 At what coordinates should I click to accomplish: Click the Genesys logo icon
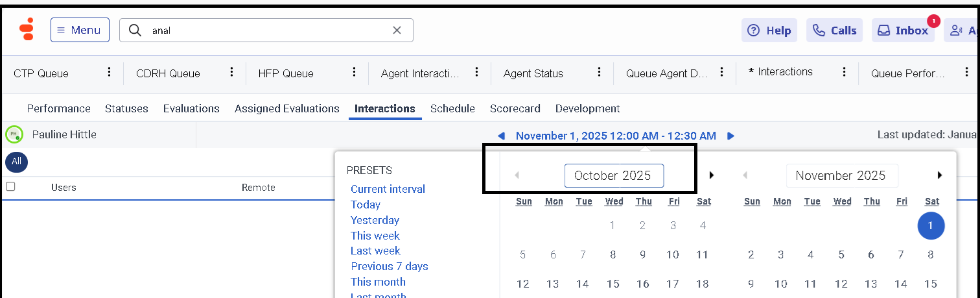[x=27, y=30]
